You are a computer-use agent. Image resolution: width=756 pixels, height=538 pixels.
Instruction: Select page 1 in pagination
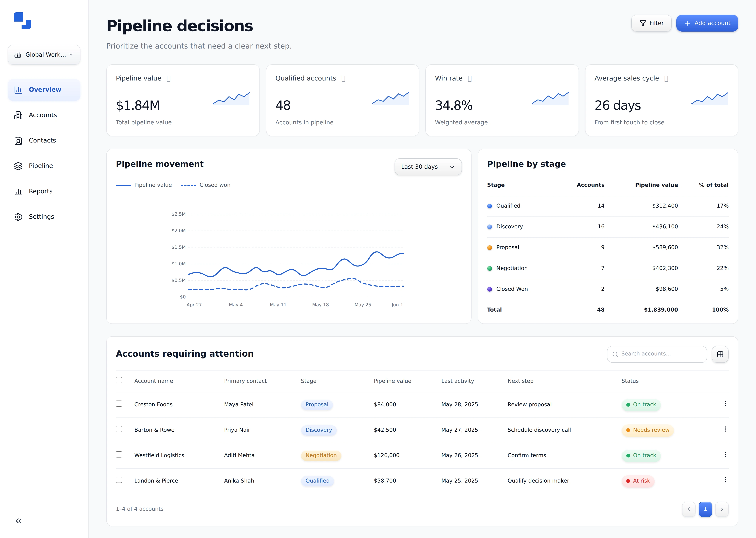tap(705, 509)
